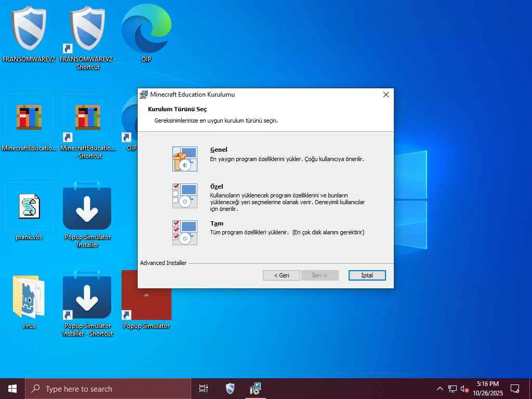Image resolution: width=532 pixels, height=399 pixels.
Task: Click the muted volume tray icon
Action: click(464, 389)
